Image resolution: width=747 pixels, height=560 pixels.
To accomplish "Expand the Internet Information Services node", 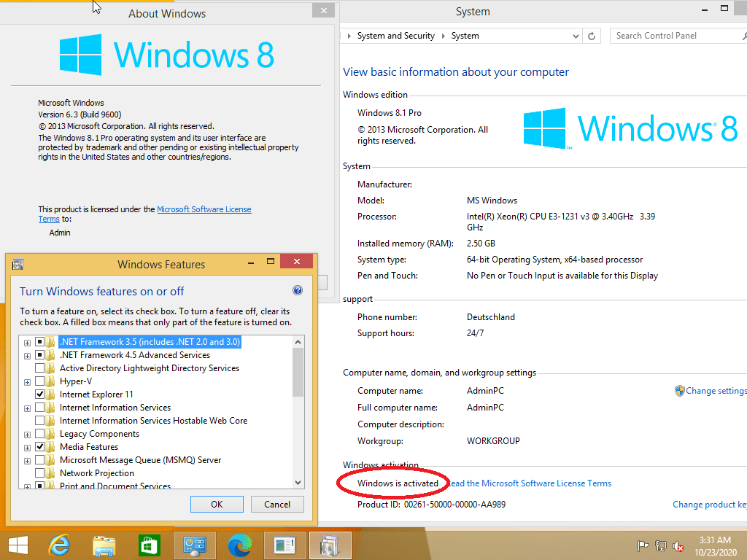I will click(x=27, y=408).
